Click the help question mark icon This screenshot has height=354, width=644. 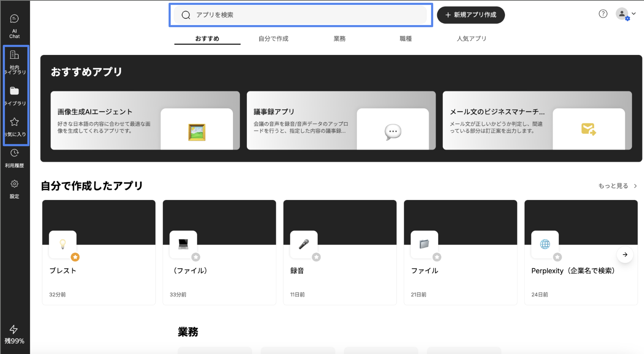click(x=603, y=14)
